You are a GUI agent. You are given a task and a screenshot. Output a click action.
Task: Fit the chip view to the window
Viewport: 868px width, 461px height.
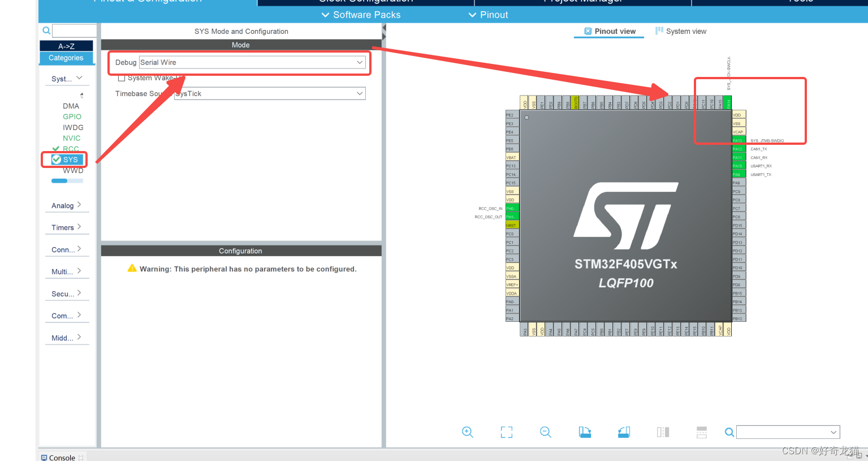point(507,432)
